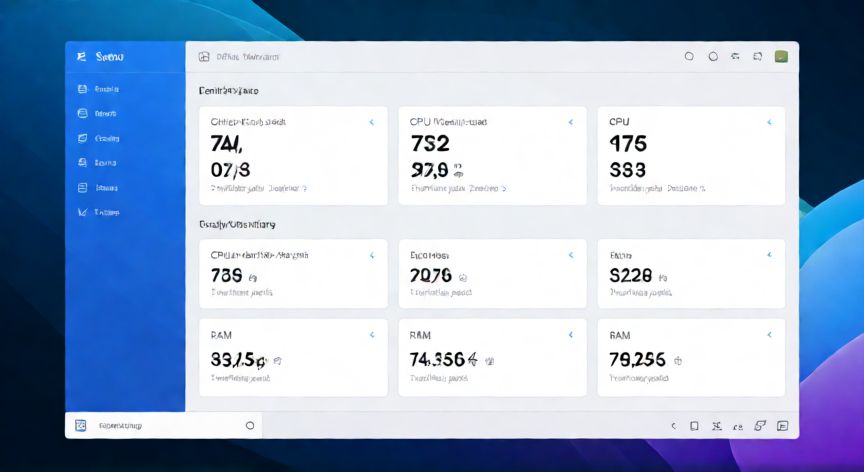The width and height of the screenshot is (864, 472).
Task: Click the RAM value 79,256
Action: tap(638, 360)
